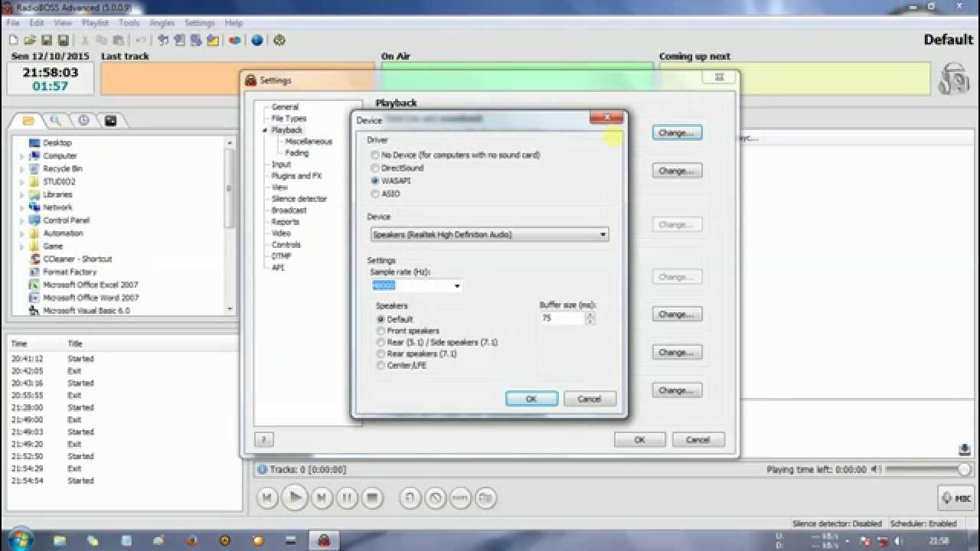Click the Cut scissors toolbar icon
The image size is (980, 551).
click(85, 40)
